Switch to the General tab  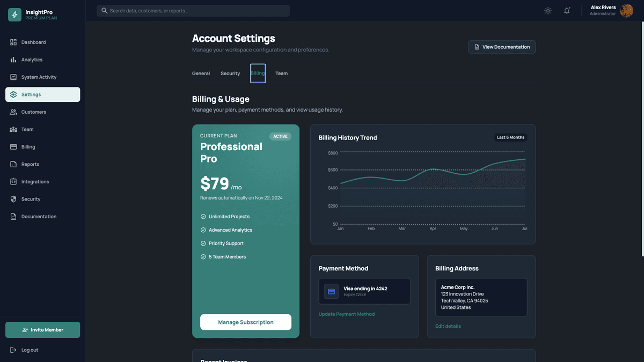(x=201, y=73)
